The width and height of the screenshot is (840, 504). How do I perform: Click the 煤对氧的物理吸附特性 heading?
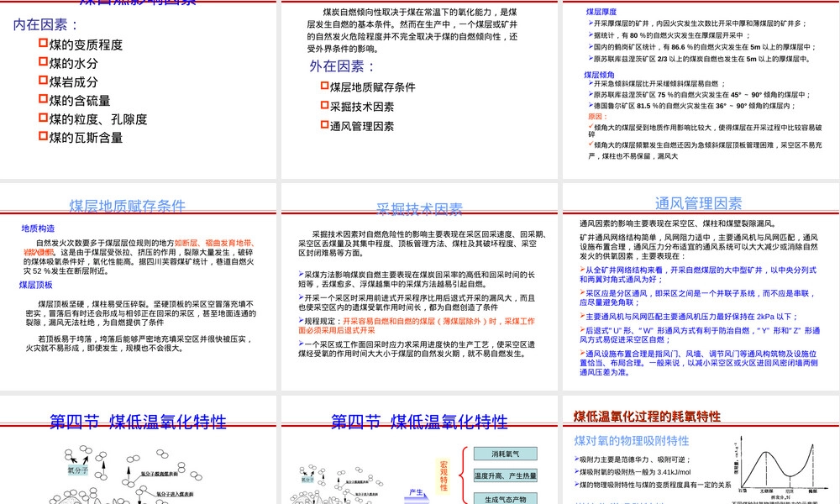(632, 441)
